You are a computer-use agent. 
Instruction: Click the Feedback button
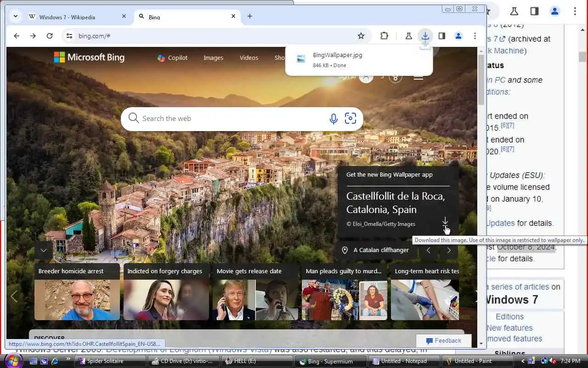pyautogui.click(x=444, y=341)
